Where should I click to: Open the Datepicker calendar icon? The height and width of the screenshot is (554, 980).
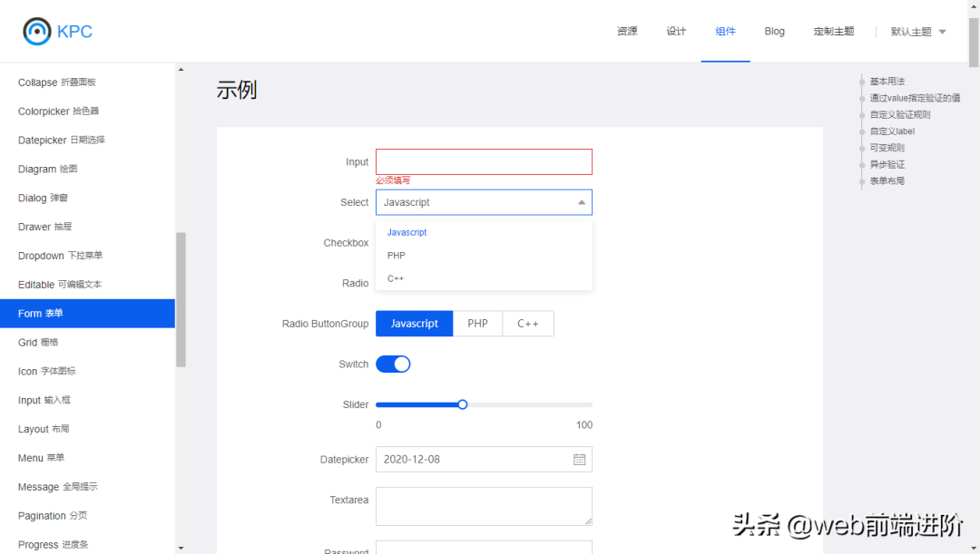point(579,460)
